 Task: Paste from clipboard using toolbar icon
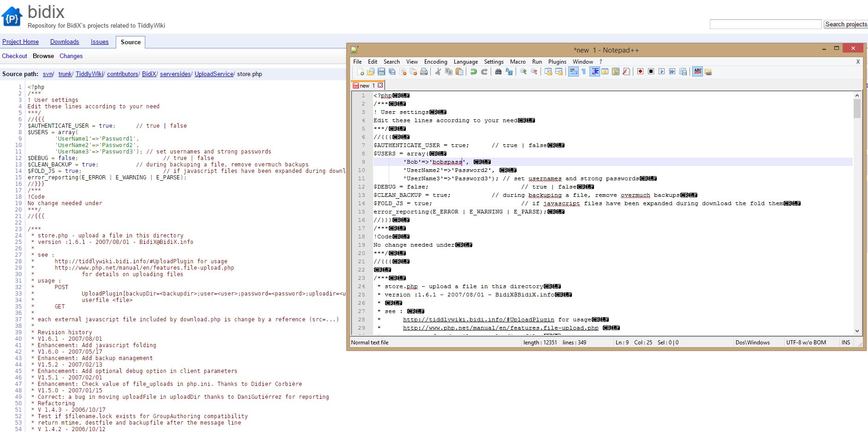(x=459, y=71)
